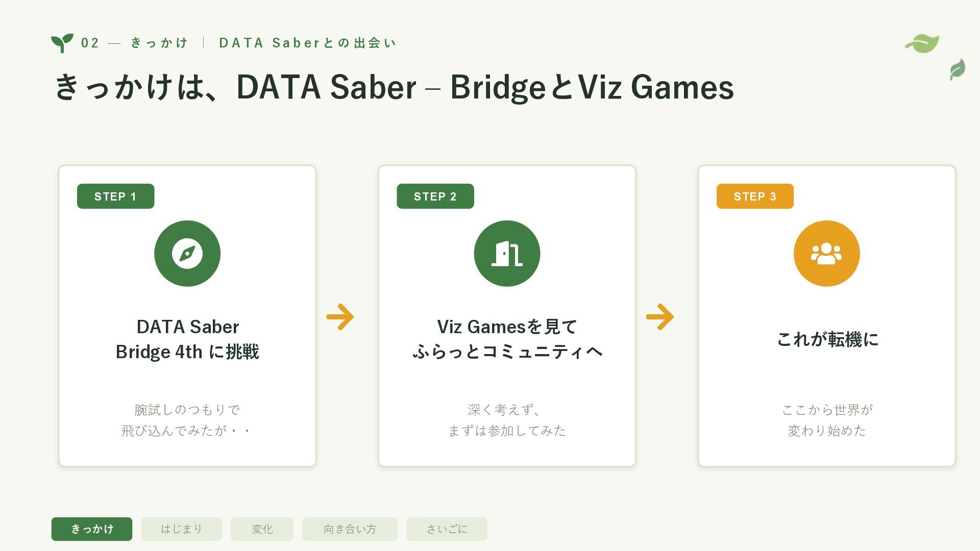The height and width of the screenshot is (551, 980).
Task: Click the DATA Saberとの出会い breadcrumb text
Action: [x=307, y=43]
